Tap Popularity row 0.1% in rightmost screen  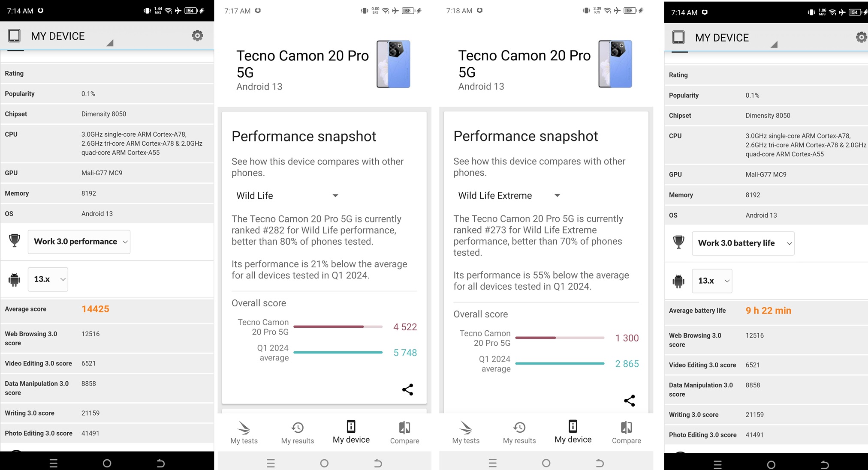coord(766,95)
